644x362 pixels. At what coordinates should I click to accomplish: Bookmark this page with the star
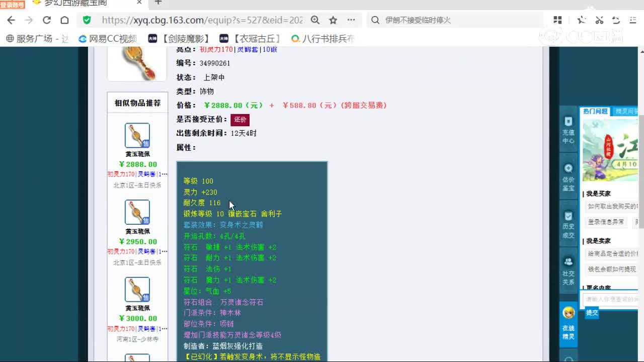pyautogui.click(x=333, y=20)
